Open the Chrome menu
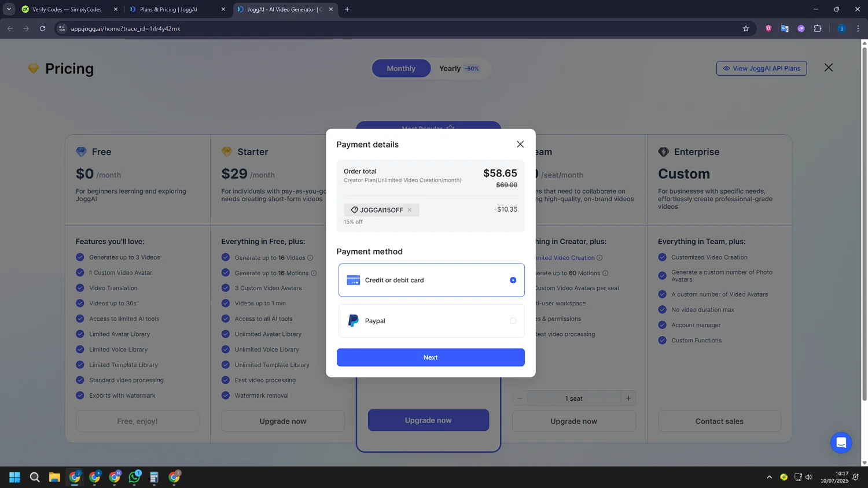Screen dimensions: 868x488 pyautogui.click(x=858, y=28)
